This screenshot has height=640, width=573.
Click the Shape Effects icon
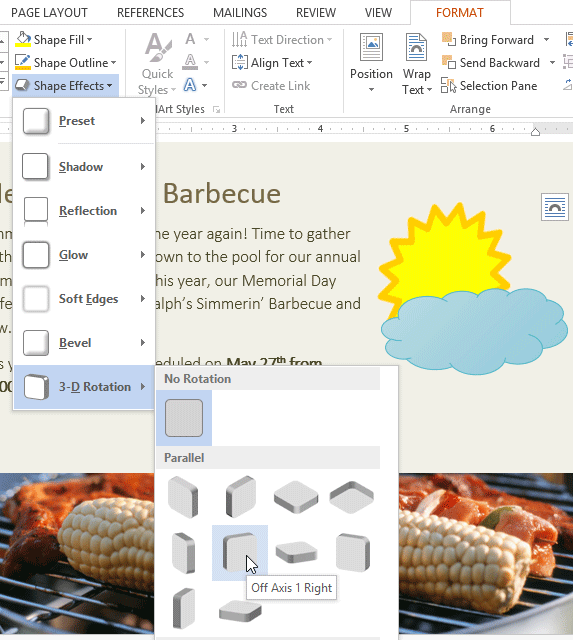22,85
